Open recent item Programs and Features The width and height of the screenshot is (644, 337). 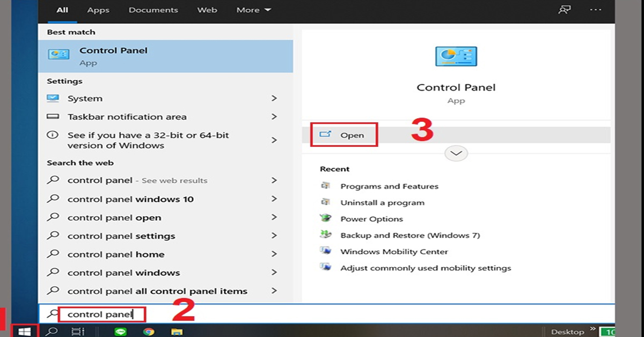[x=389, y=186]
